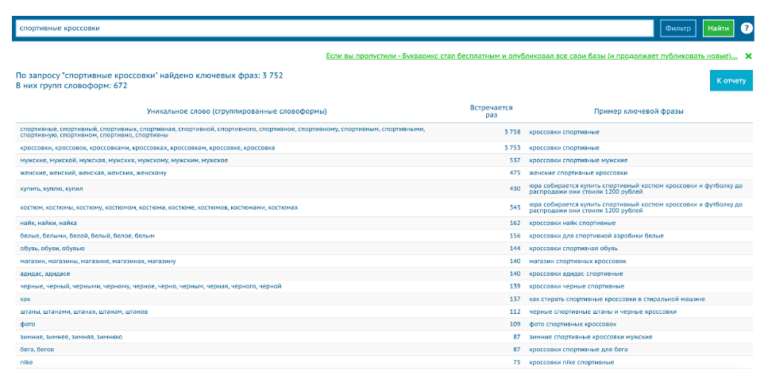Click the green Найти search button
The image size is (768, 391).
718,28
